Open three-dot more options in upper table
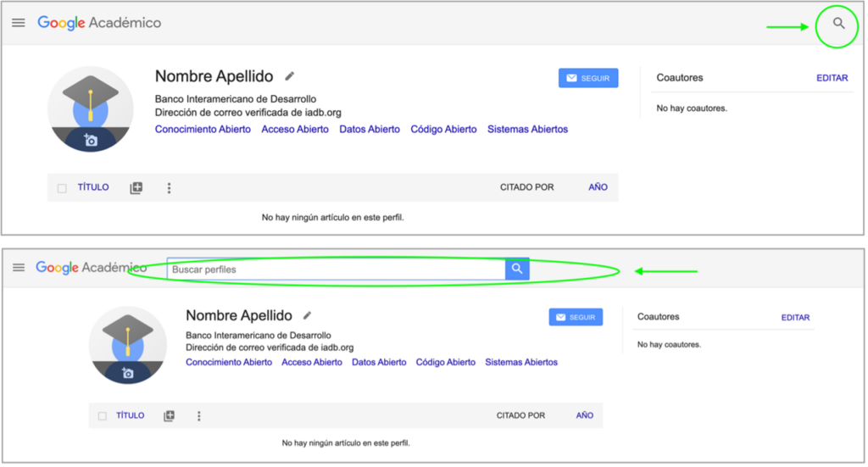Image resolution: width=868 pixels, height=467 pixels. tap(169, 187)
